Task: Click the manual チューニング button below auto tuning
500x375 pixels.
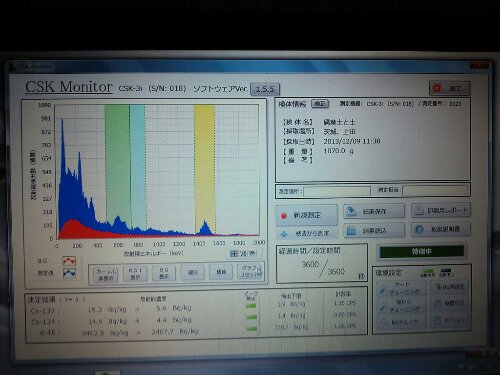Action: coord(402,305)
